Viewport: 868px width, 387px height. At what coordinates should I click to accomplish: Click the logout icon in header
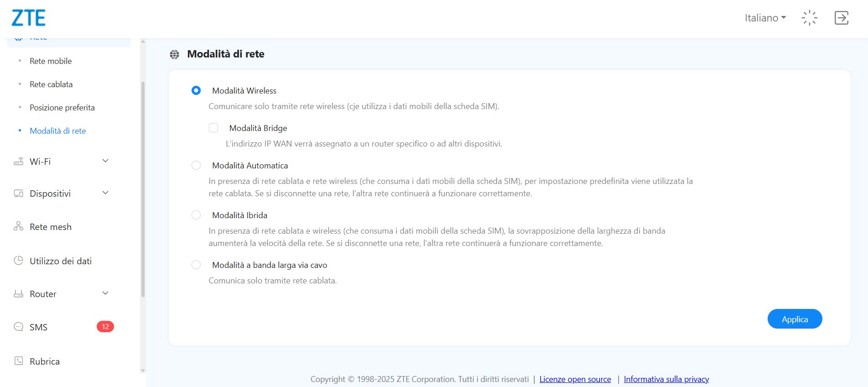pos(841,18)
